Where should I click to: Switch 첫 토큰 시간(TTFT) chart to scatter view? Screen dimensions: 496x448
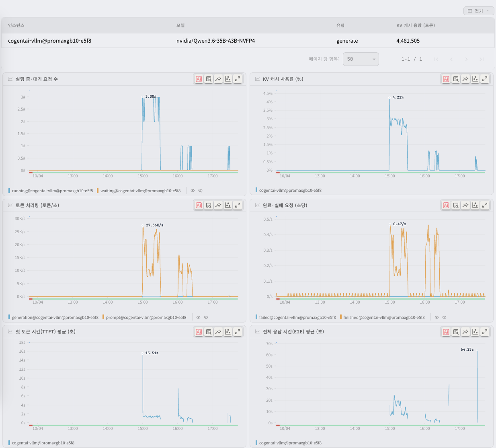[x=228, y=332]
